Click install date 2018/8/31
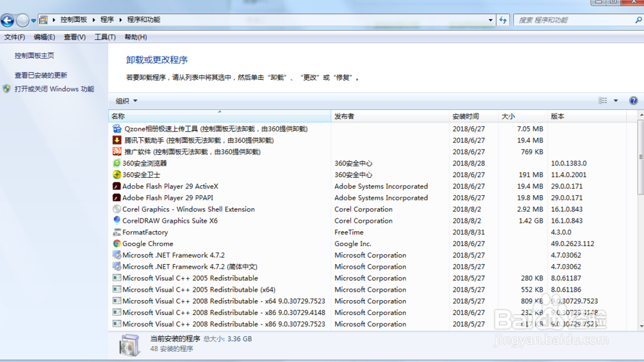 click(x=469, y=232)
